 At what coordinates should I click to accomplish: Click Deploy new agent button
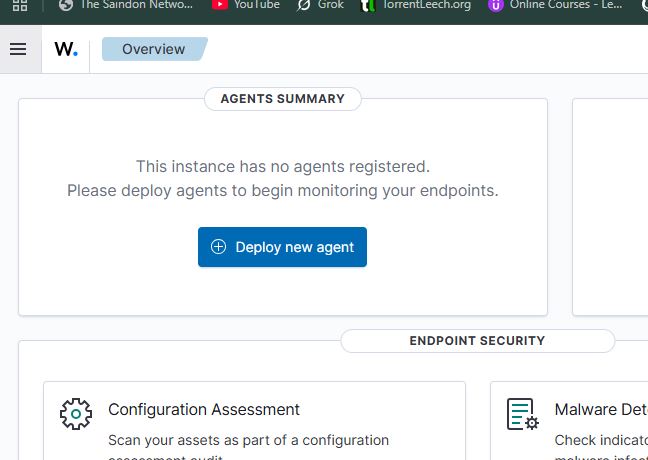[282, 247]
